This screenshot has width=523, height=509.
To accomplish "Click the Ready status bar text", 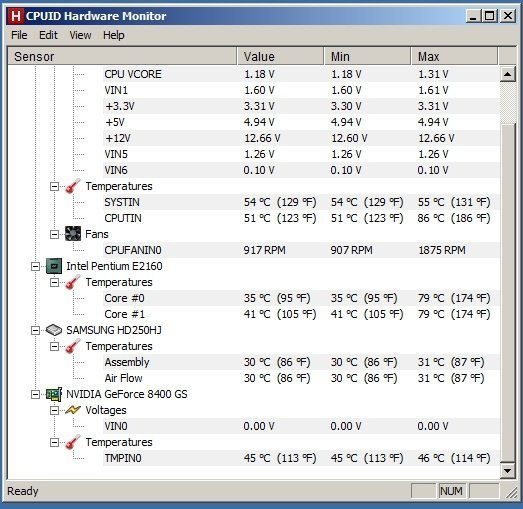I will coord(23,491).
